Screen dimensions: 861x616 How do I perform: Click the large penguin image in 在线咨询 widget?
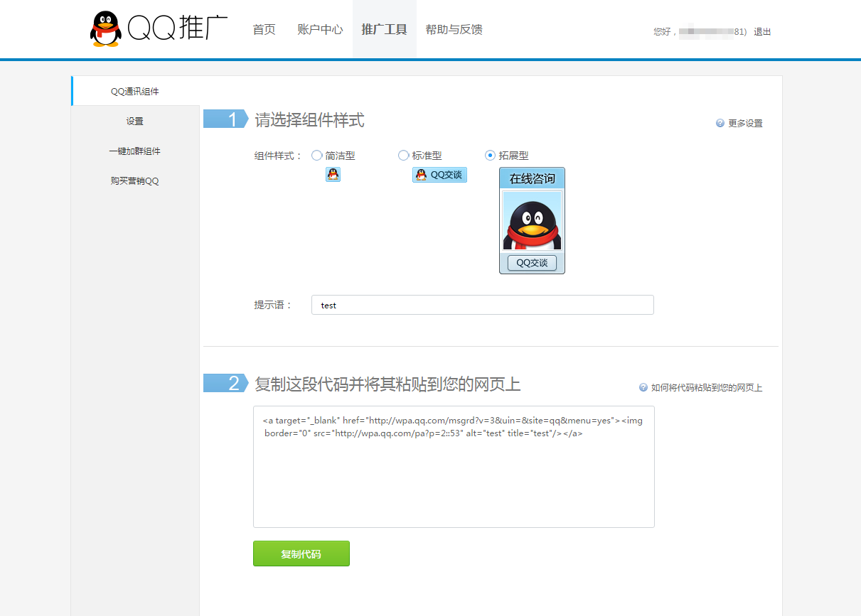[532, 221]
